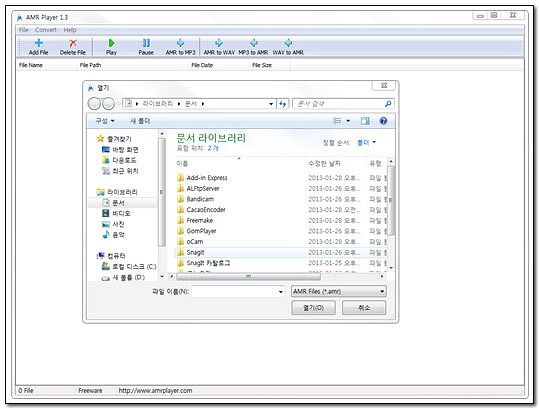
Task: Click the WAV to AMR converter icon
Action: point(288,47)
